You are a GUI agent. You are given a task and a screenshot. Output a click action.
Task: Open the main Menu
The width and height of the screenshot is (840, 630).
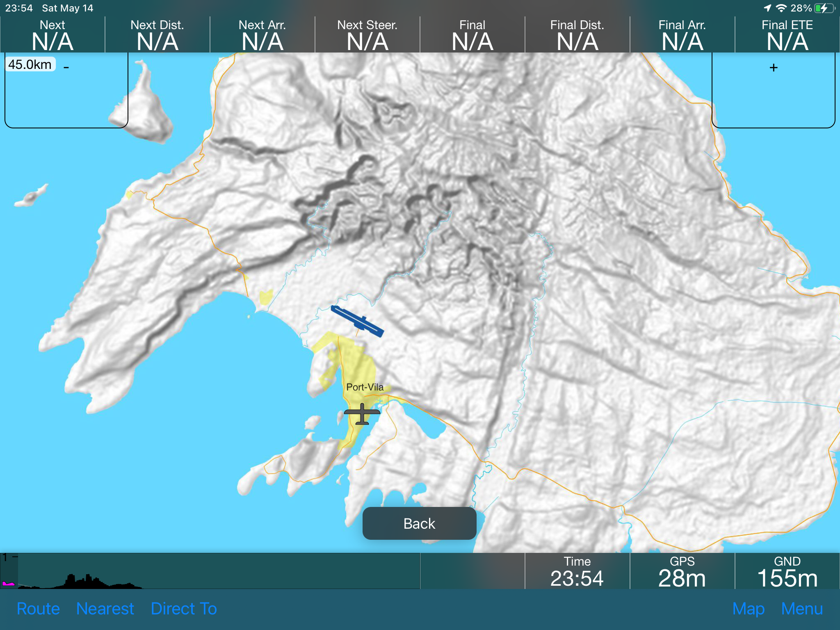click(x=802, y=609)
